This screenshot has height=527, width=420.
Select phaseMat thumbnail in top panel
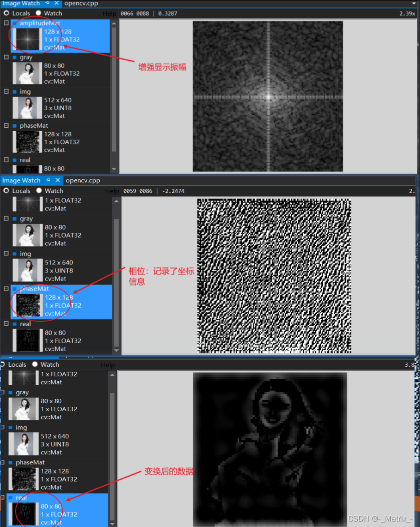(28, 142)
